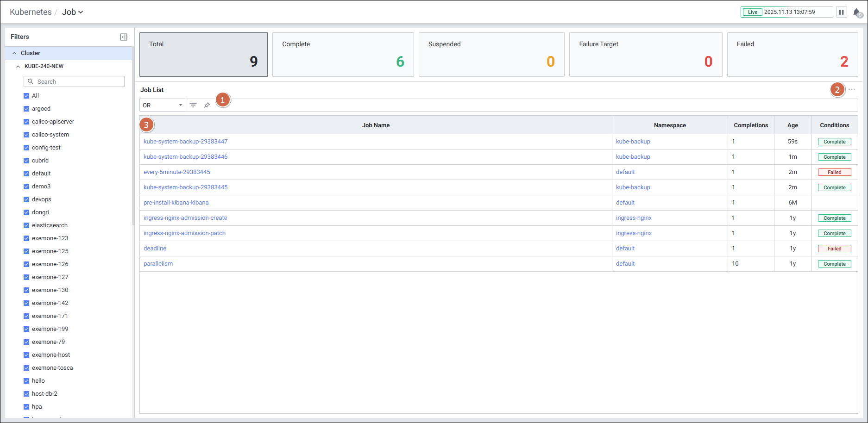Collapse the Cluster filter section
The image size is (868, 423).
[14, 53]
